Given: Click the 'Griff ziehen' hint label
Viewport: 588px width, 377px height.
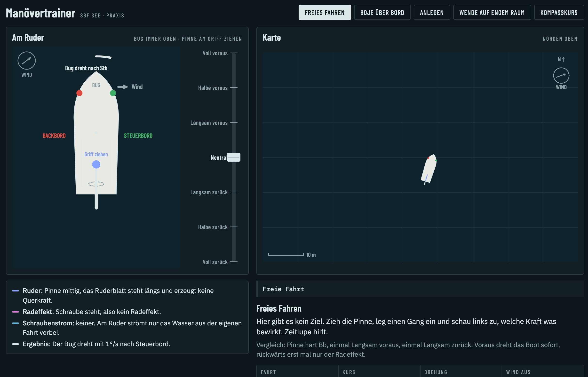Looking at the screenshot, I should pyautogui.click(x=96, y=154).
